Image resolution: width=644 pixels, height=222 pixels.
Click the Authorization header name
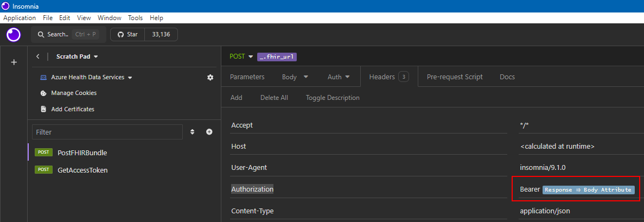tap(252, 189)
